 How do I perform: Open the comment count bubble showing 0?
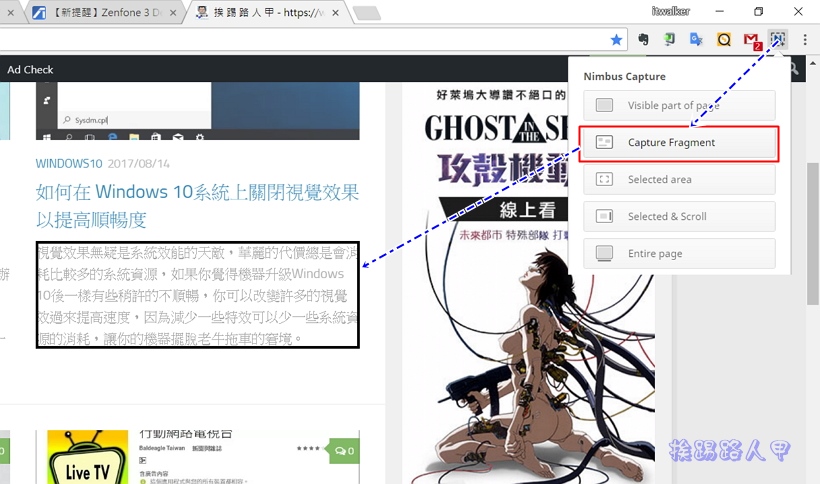[344, 451]
